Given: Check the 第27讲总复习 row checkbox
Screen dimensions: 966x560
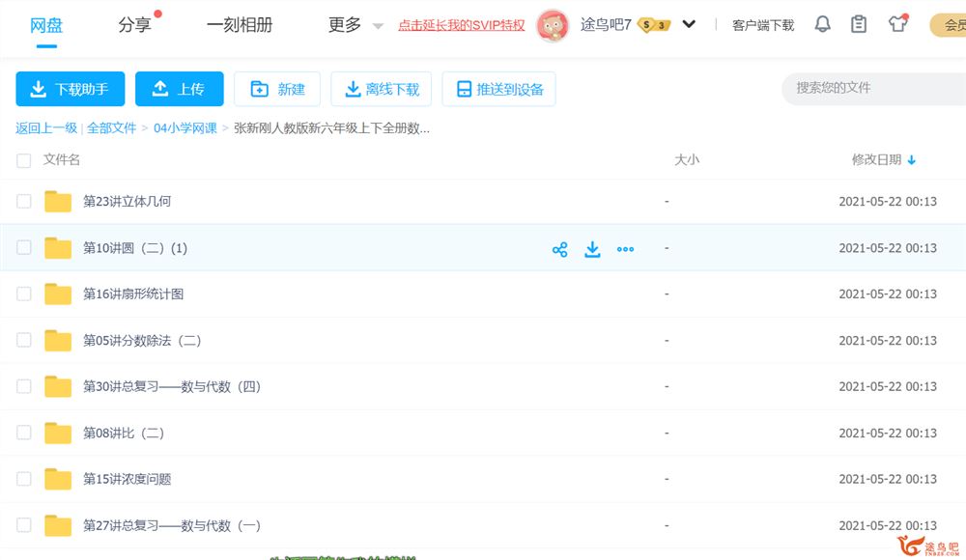Looking at the screenshot, I should 23,525.
